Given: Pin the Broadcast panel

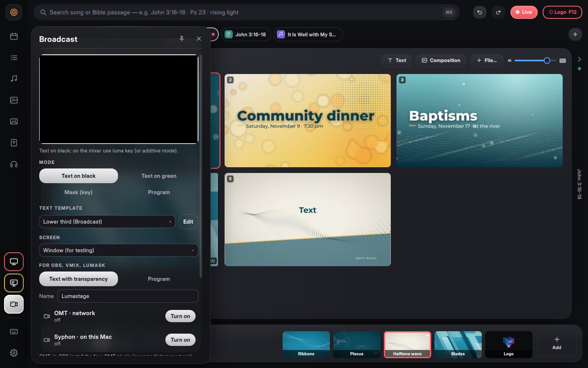Looking at the screenshot, I should point(182,39).
